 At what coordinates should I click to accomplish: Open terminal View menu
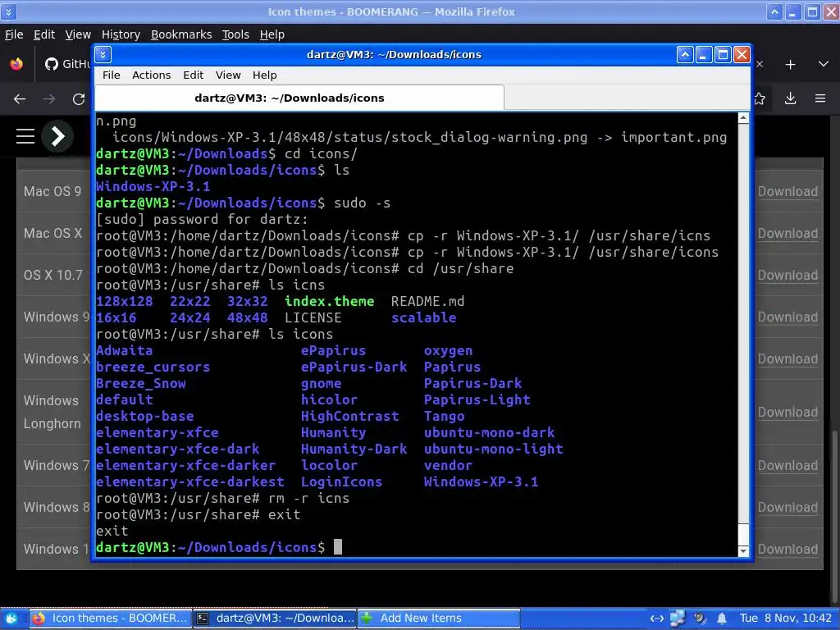click(228, 75)
